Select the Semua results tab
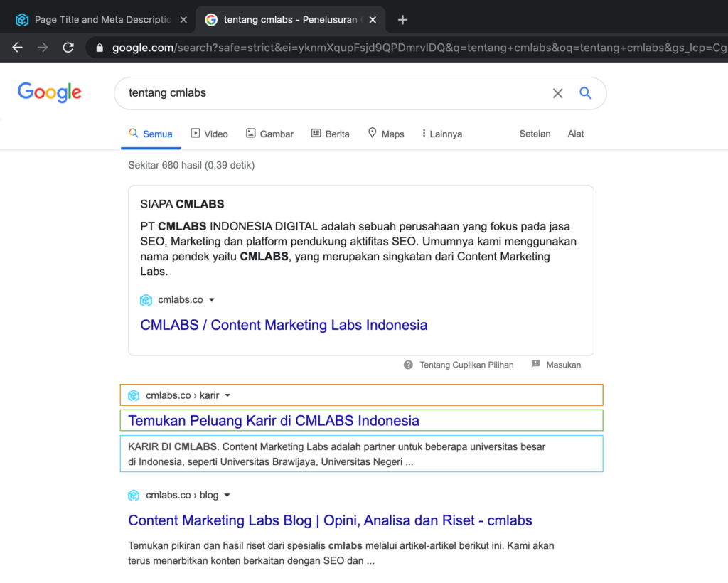Image resolution: width=728 pixels, height=583 pixels. 151,134
